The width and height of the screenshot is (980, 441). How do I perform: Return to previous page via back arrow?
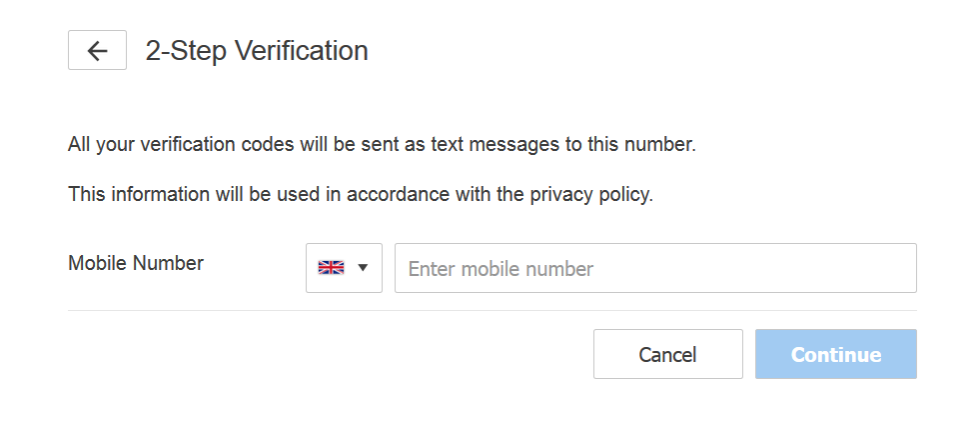97,50
